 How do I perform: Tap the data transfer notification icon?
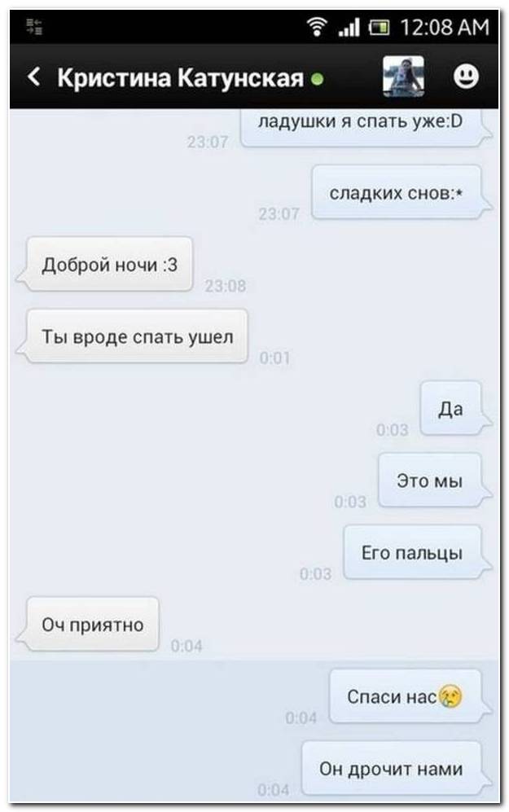click(x=34, y=26)
